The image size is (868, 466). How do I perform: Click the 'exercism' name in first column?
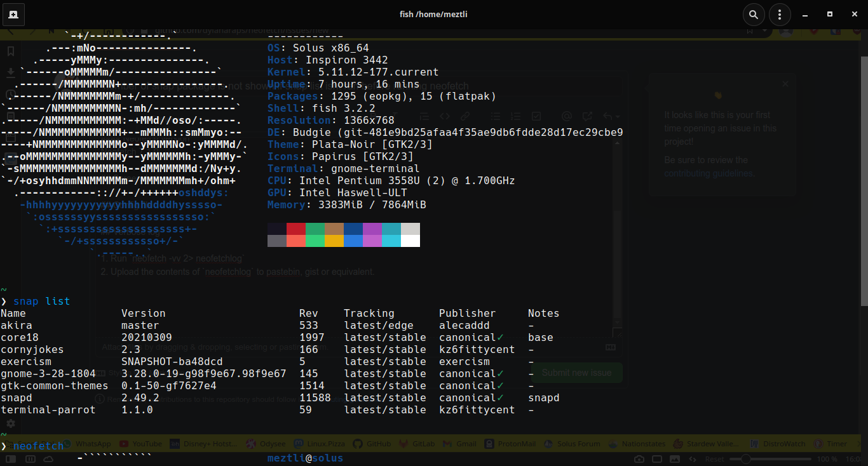[x=26, y=361]
